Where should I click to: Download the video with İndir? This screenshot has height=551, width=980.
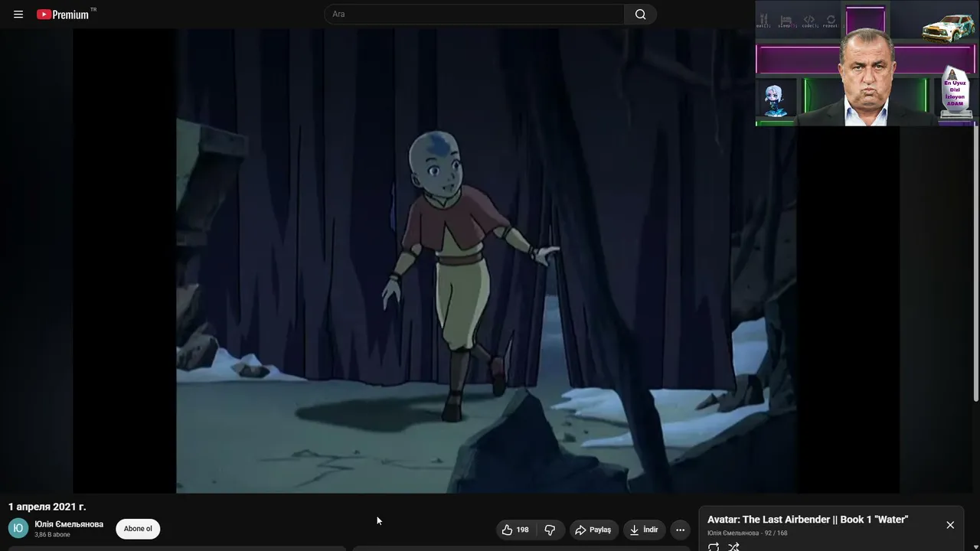click(643, 530)
